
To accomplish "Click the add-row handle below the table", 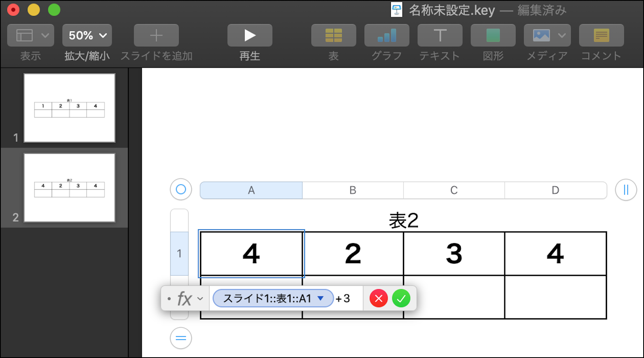I will click(x=181, y=338).
